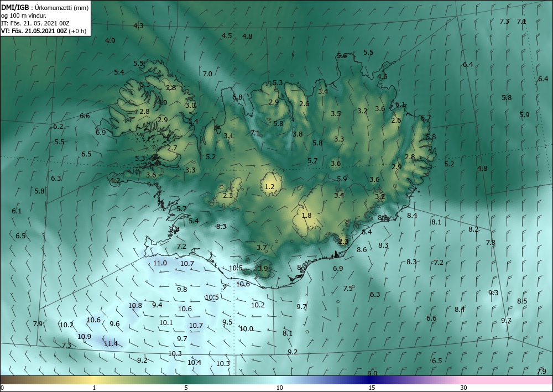The image size is (553, 392).
Task: Click the 6.2 value west of Westfjords
Action: [58, 127]
